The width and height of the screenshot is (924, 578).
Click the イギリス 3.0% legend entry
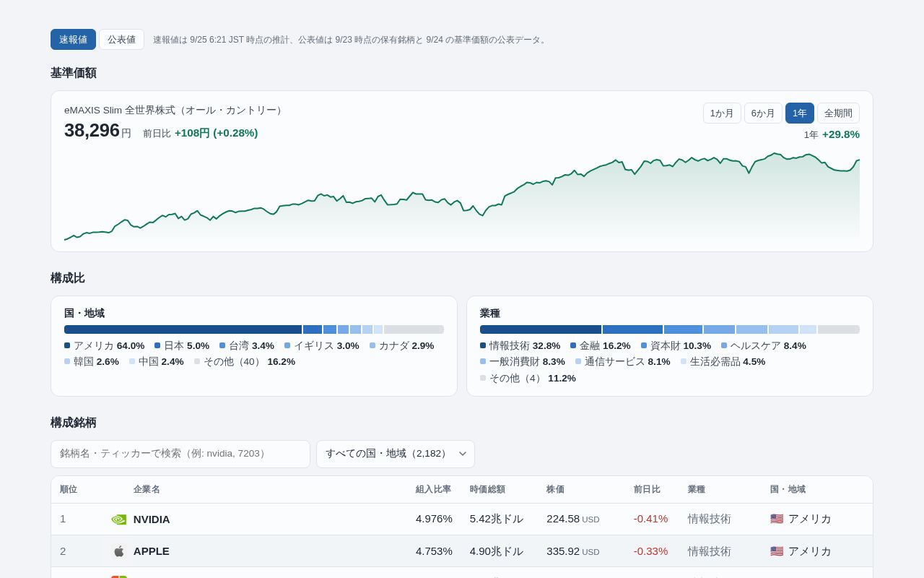tap(322, 346)
